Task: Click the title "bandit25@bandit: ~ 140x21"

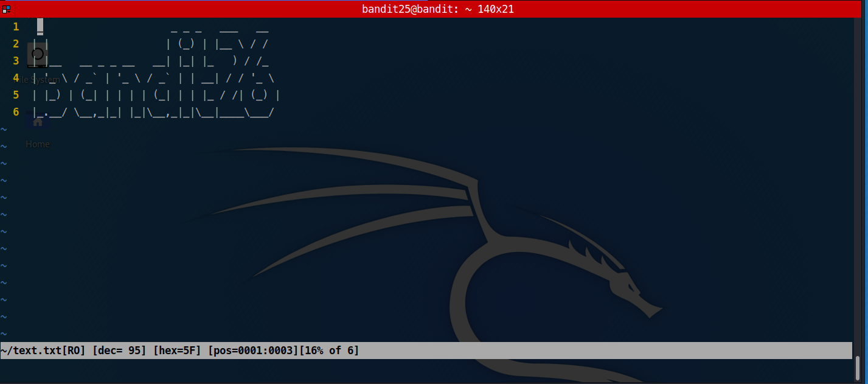Action: [x=438, y=9]
